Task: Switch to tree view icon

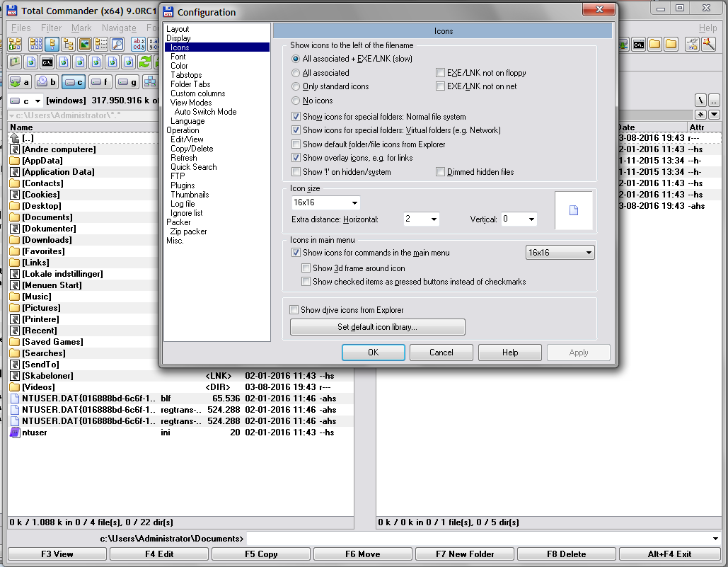Action: point(68,44)
